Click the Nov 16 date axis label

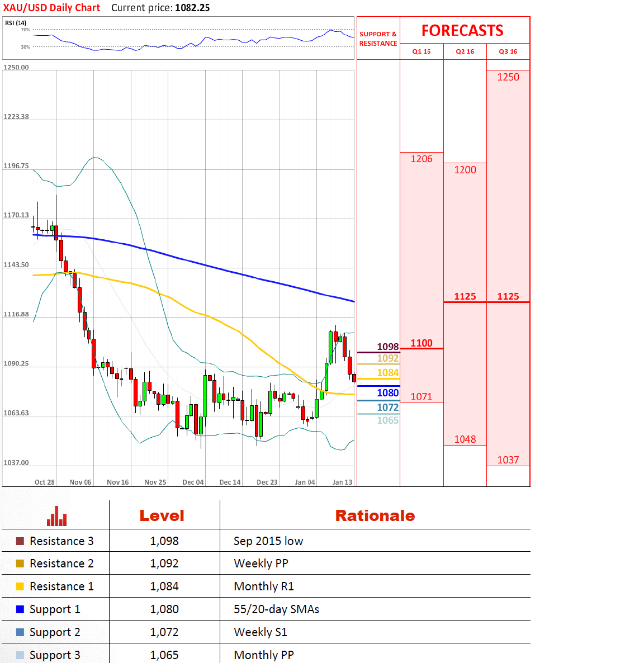[x=118, y=482]
